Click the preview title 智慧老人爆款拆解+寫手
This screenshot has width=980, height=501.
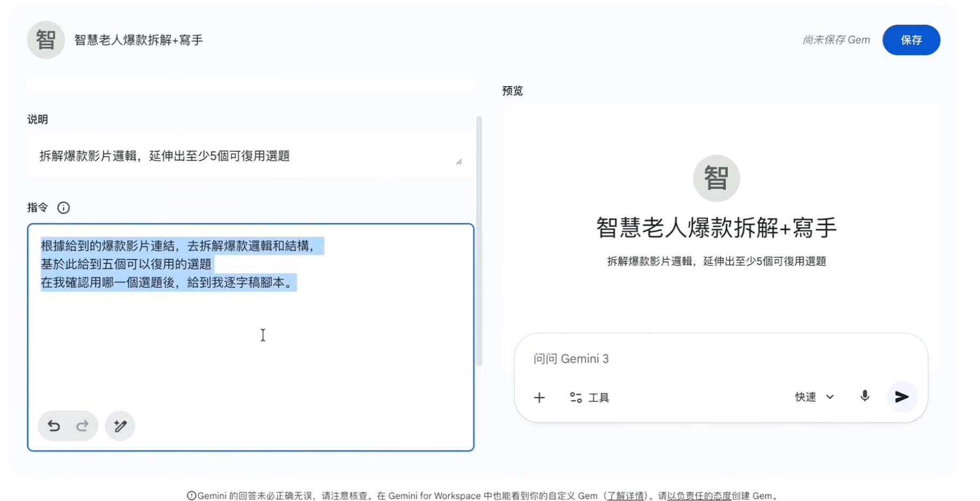[x=716, y=227]
